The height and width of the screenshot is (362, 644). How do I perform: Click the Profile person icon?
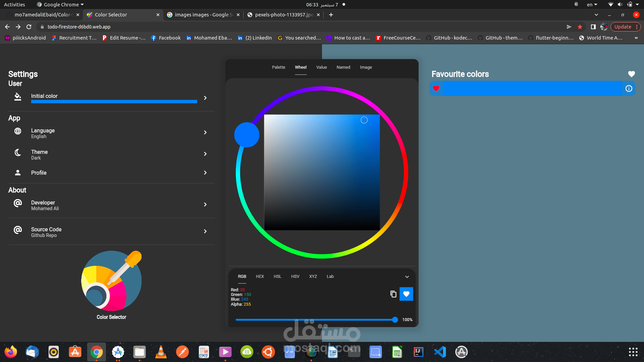pyautogui.click(x=18, y=173)
